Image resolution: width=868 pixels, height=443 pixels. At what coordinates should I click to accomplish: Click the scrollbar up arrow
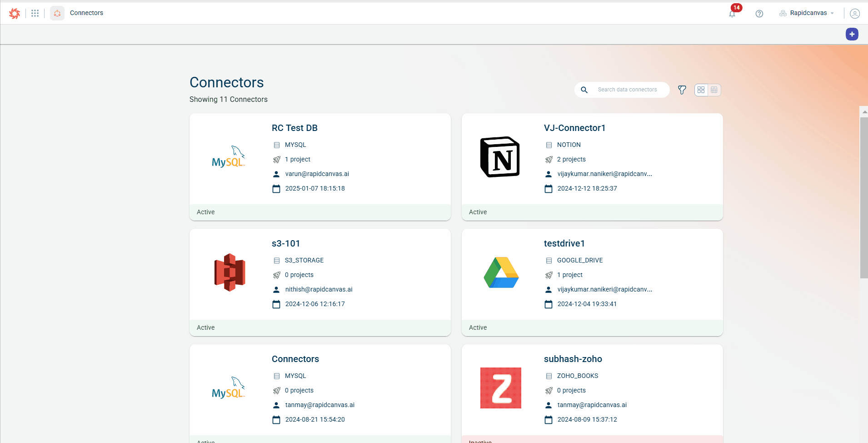[x=864, y=111]
